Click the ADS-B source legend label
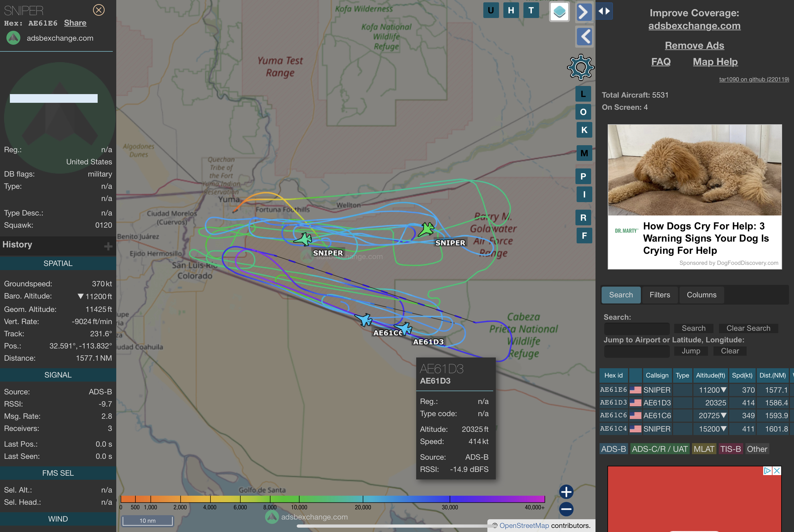794x532 pixels. [614, 449]
